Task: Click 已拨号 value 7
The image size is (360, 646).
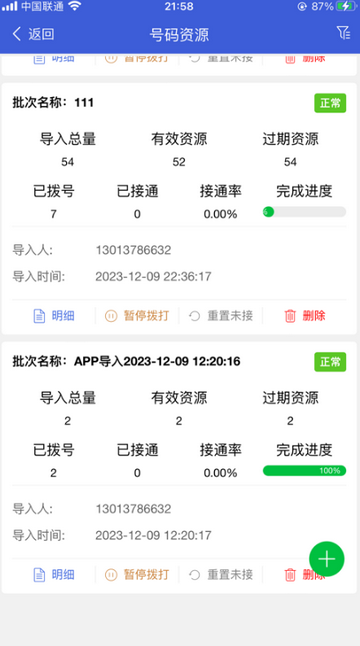Action: tap(54, 214)
